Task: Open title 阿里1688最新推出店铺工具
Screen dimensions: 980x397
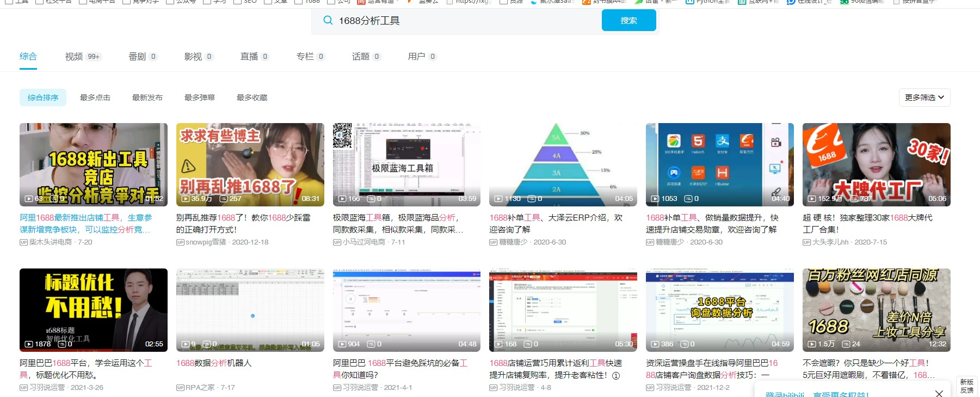Action: pyautogui.click(x=86, y=224)
